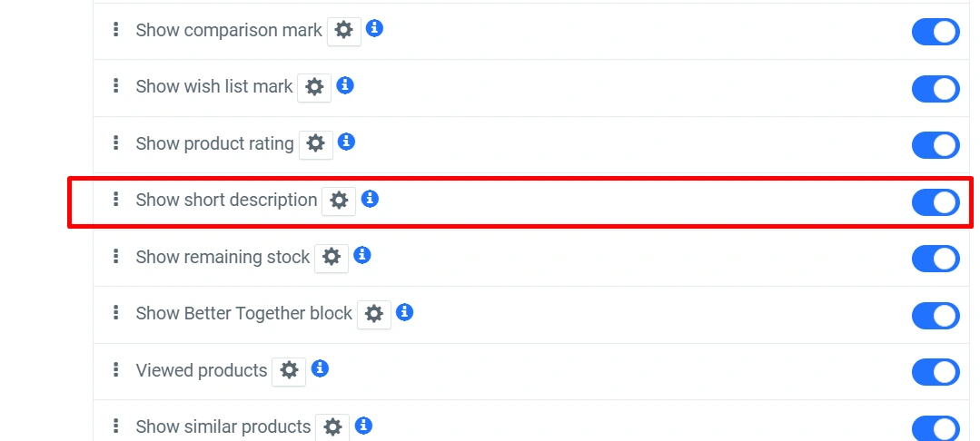This screenshot has height=441, width=980.
Task: Click drag handle for Show wish list mark
Action: 115,86
